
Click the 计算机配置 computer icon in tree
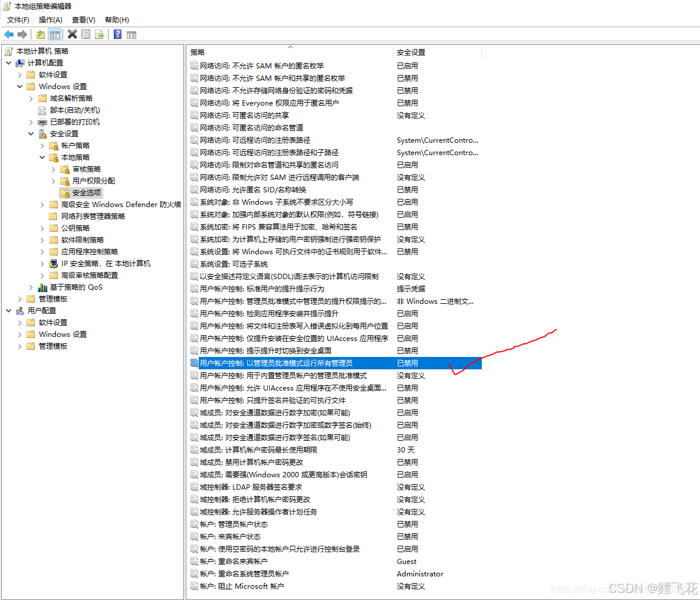tap(20, 63)
